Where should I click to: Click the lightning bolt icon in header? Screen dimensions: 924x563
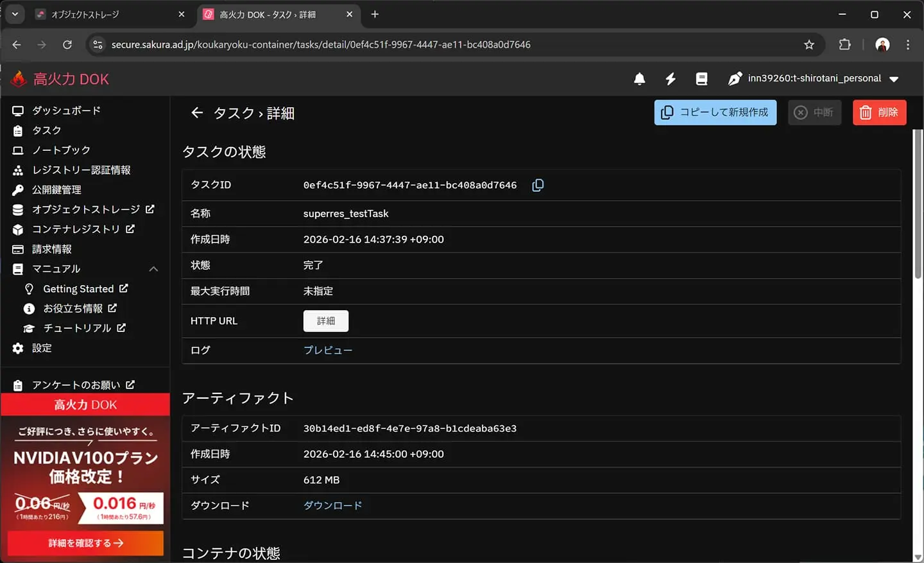[671, 79]
